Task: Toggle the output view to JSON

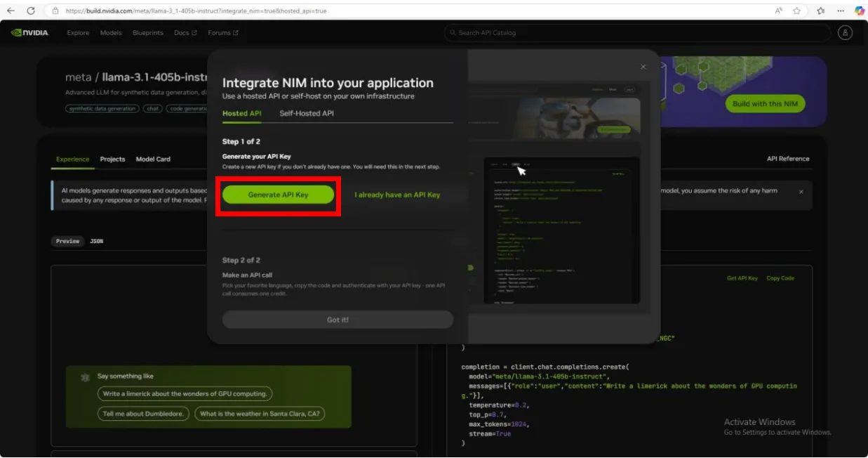Action: click(97, 241)
